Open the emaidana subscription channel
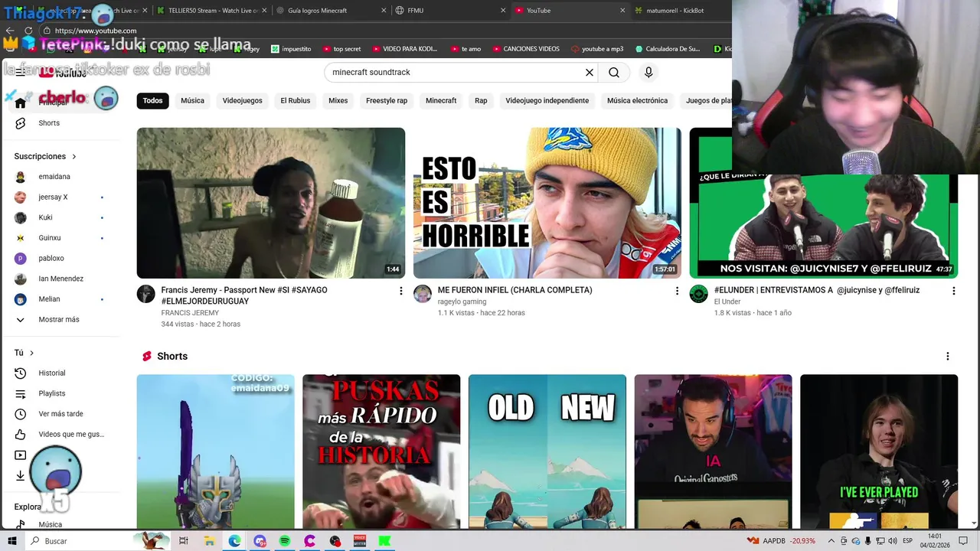The height and width of the screenshot is (551, 980). pyautogui.click(x=54, y=177)
